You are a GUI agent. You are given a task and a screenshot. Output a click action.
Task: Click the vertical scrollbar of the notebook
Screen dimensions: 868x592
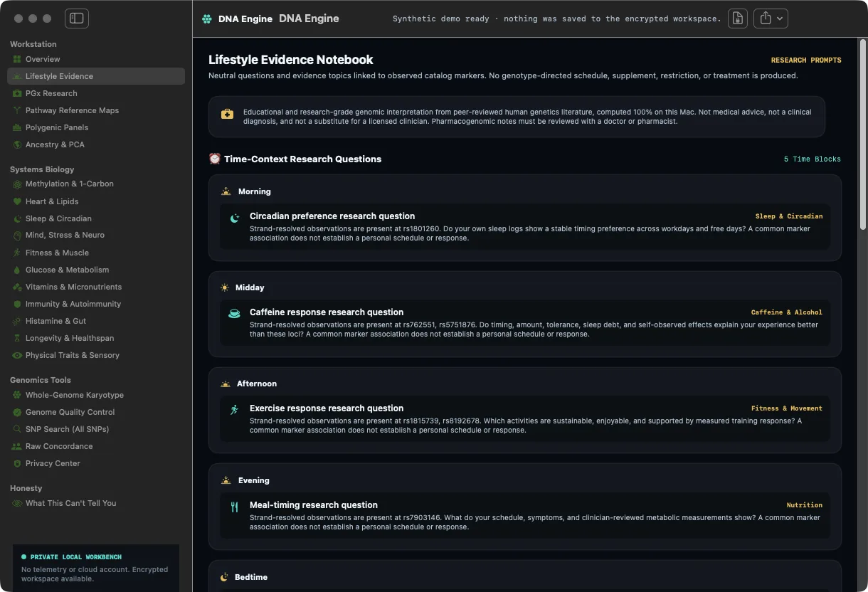tap(863, 134)
